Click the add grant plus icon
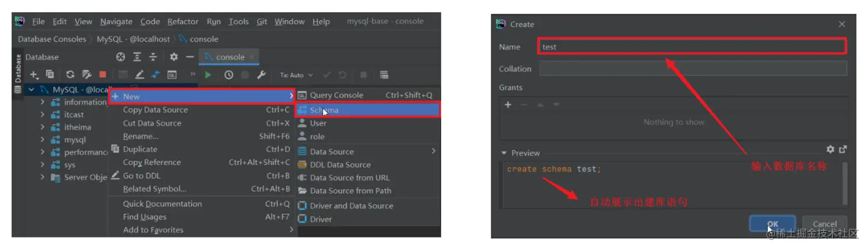Screen dimensions: 868x249 tap(507, 105)
